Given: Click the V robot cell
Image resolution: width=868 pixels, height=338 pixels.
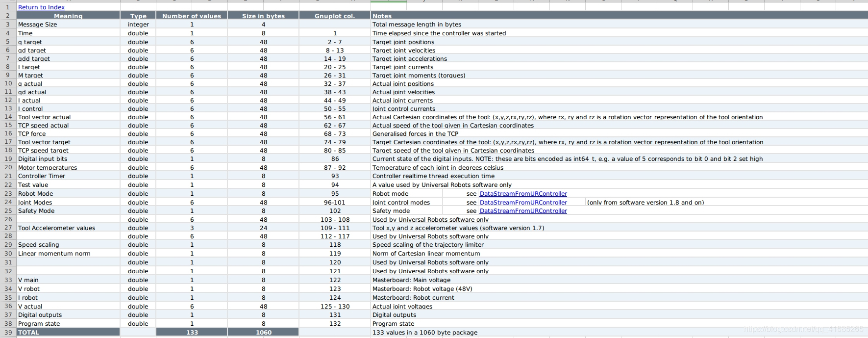Looking at the screenshot, I should point(68,289).
